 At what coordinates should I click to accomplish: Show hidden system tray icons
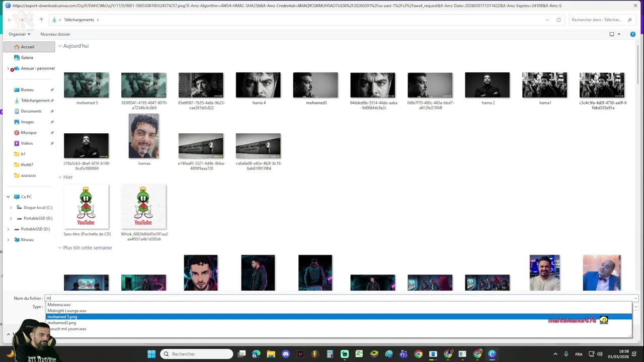click(x=555, y=354)
